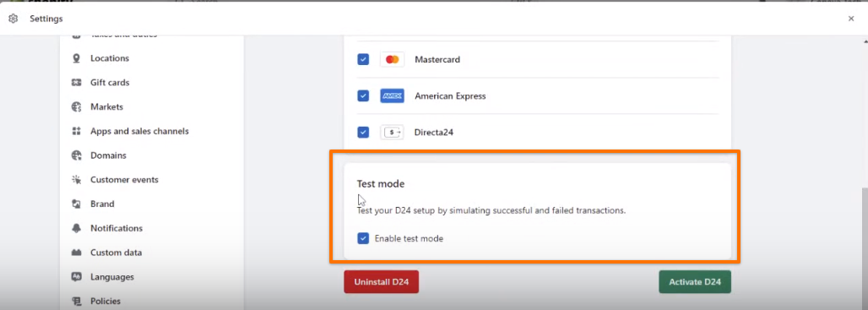The height and width of the screenshot is (310, 868).
Task: Click the Activate D24 button
Action: (x=695, y=282)
